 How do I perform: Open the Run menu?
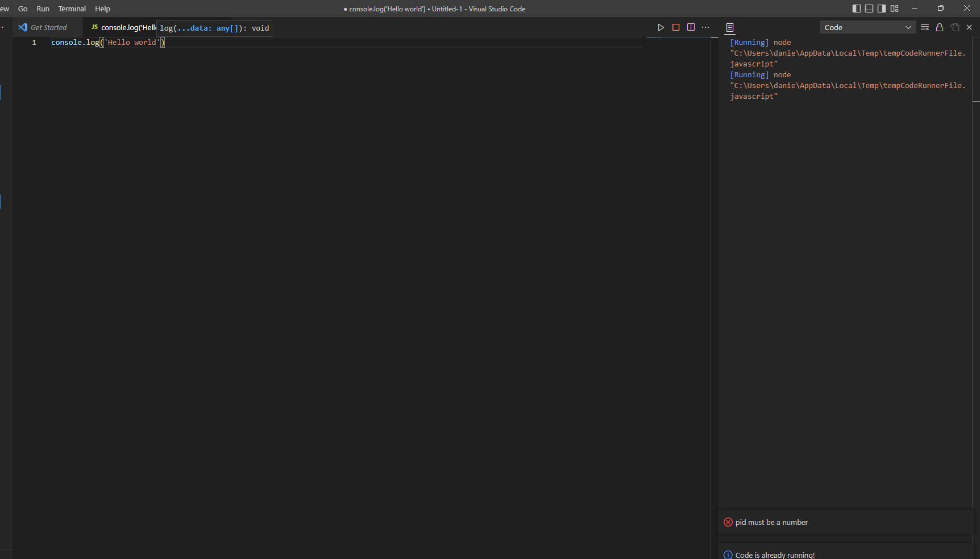43,9
